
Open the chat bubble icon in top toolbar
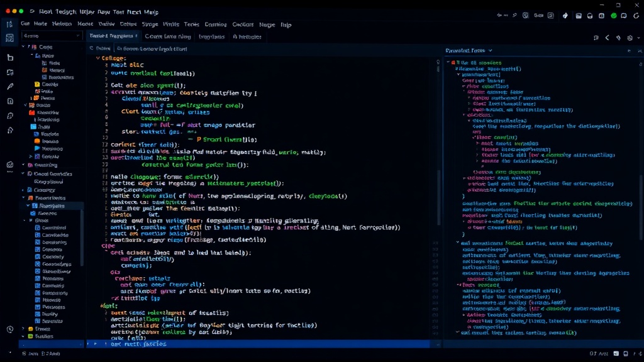(x=624, y=16)
